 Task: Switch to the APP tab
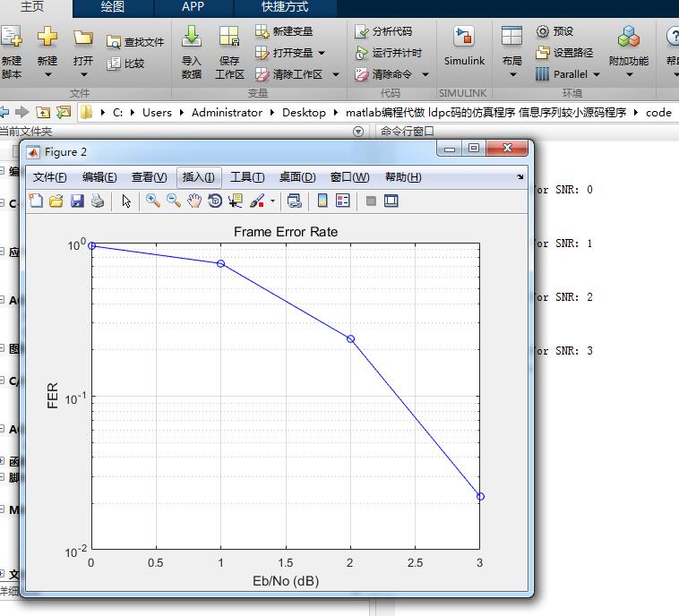point(193,7)
